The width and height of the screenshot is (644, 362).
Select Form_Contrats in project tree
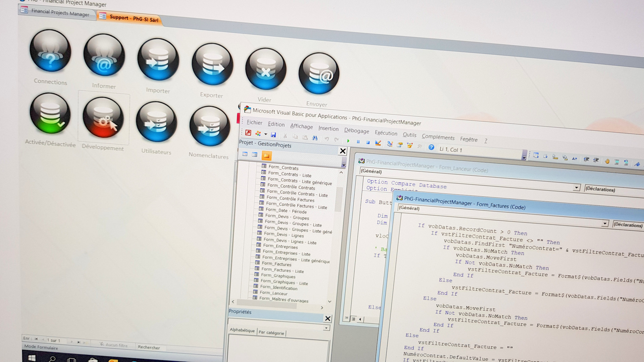283,167
